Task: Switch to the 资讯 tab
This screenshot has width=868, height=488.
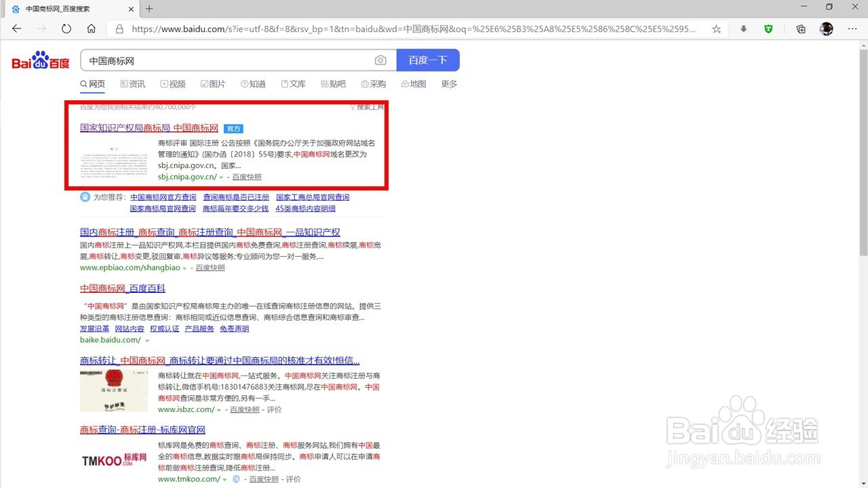Action: pos(133,84)
